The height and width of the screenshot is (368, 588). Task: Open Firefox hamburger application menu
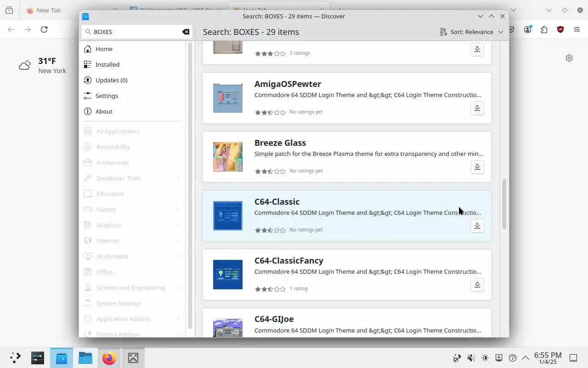577,29
